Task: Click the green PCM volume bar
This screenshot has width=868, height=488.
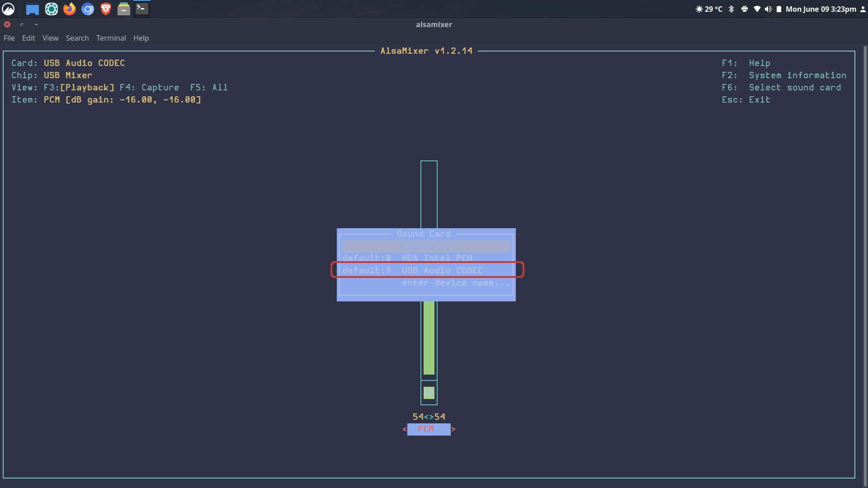Action: coord(429,338)
